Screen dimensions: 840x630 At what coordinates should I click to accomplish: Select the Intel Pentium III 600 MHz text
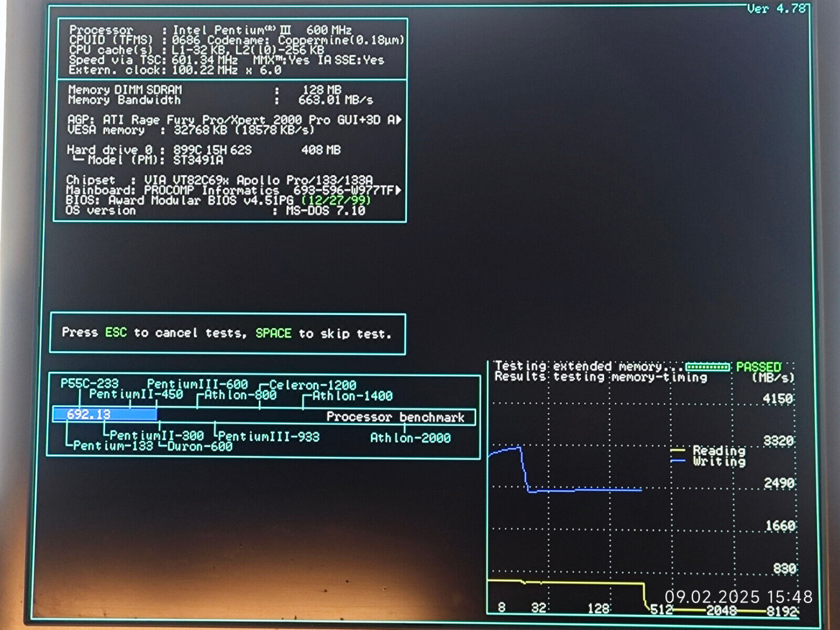(x=262, y=30)
